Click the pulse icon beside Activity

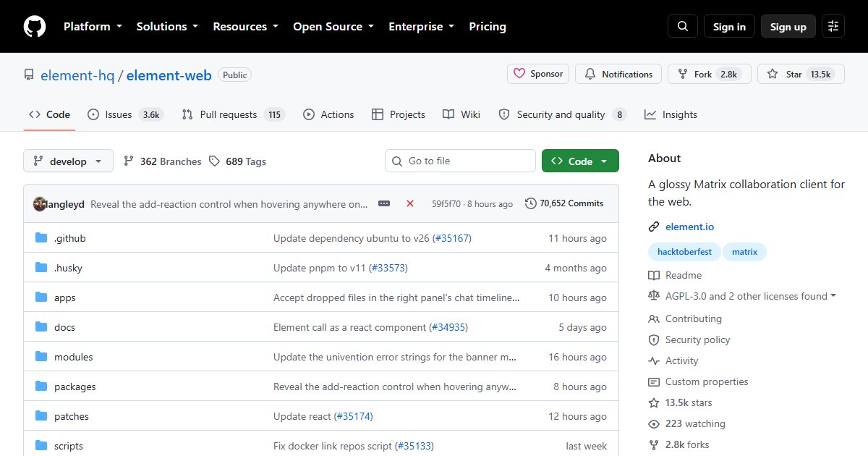654,361
